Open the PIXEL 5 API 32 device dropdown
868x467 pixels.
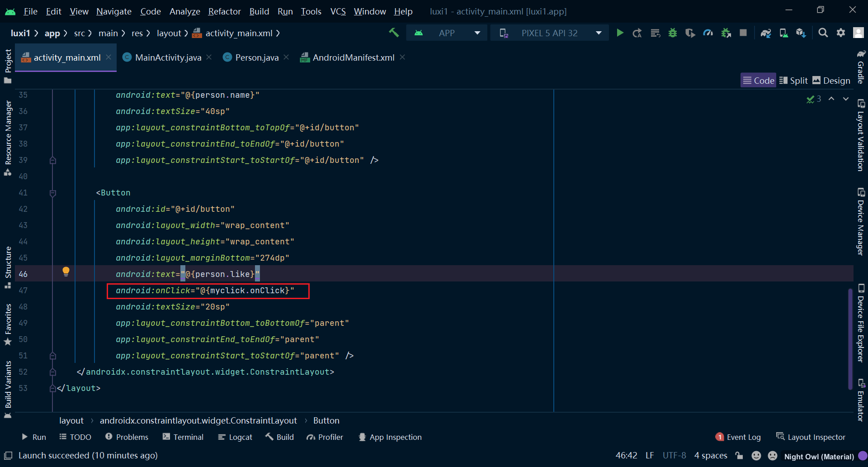[549, 33]
